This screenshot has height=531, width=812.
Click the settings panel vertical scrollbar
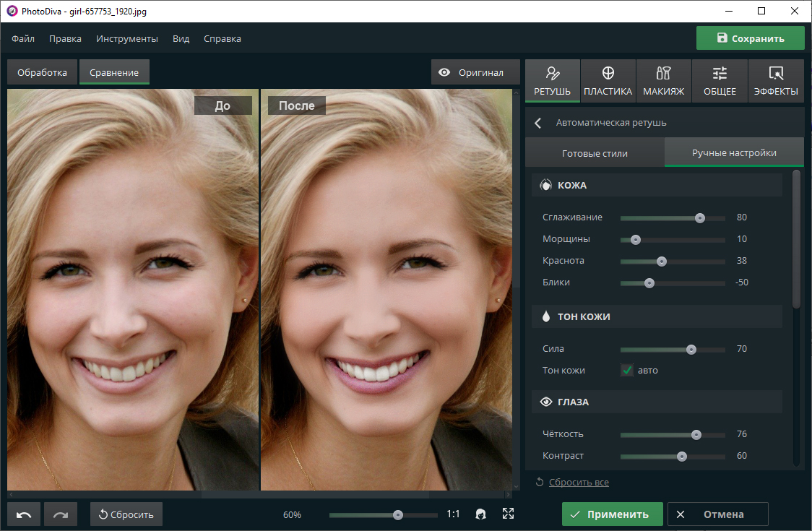coord(796,240)
